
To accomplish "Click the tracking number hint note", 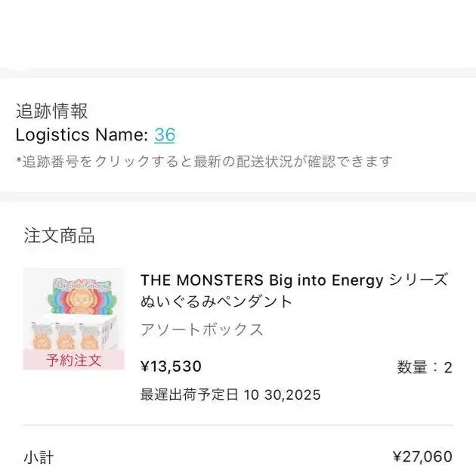I will tap(204, 161).
